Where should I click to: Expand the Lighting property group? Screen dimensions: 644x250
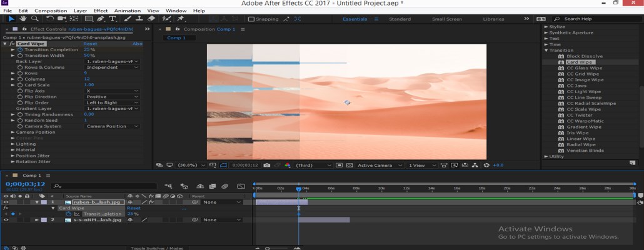13,144
